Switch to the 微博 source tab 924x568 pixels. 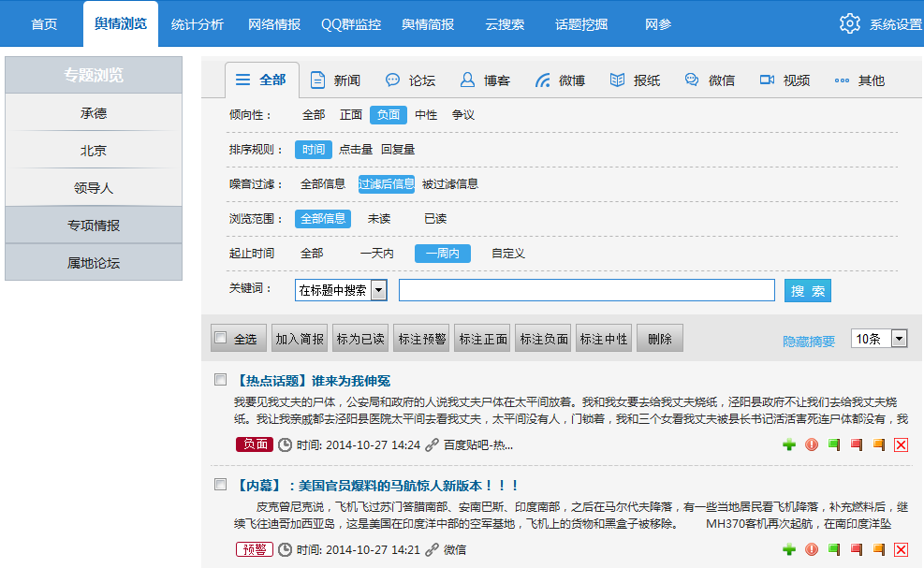(x=560, y=80)
